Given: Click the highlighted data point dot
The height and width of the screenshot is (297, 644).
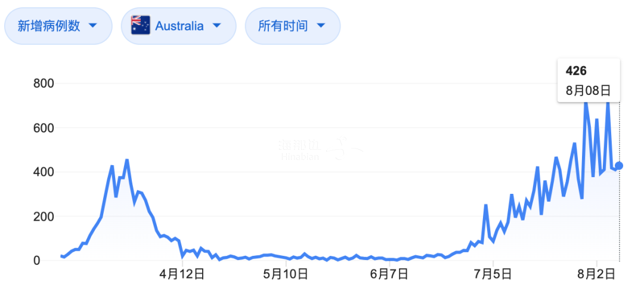Looking at the screenshot, I should pyautogui.click(x=619, y=166).
